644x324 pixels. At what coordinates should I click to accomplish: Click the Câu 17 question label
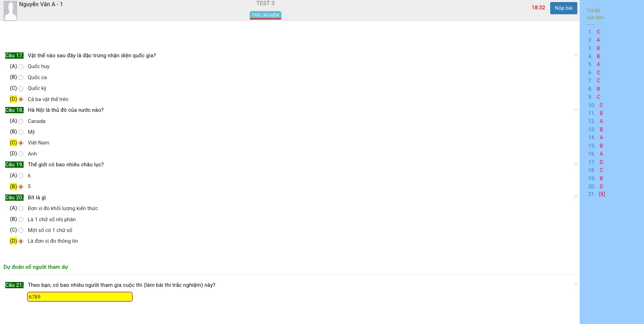click(14, 56)
